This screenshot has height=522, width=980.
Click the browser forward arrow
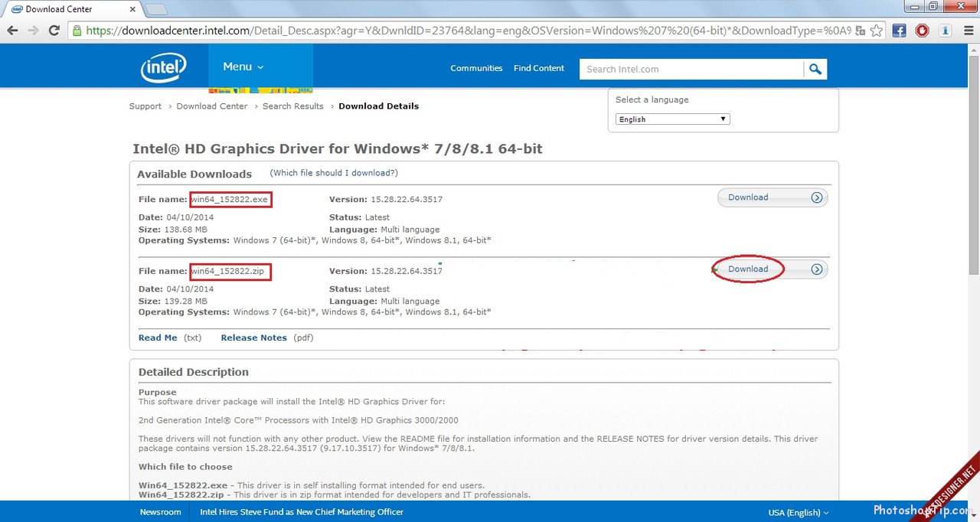[x=33, y=31]
